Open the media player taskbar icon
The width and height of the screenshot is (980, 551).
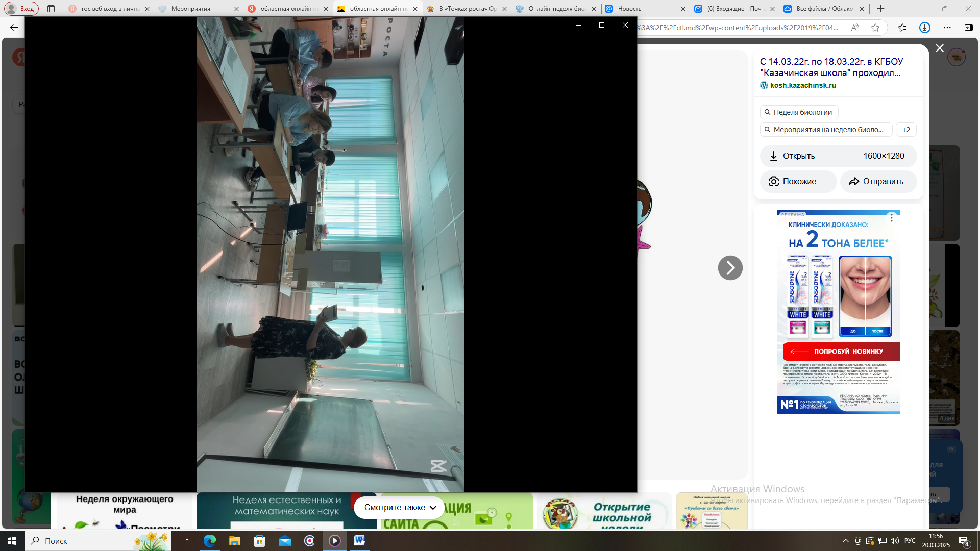[x=335, y=541]
